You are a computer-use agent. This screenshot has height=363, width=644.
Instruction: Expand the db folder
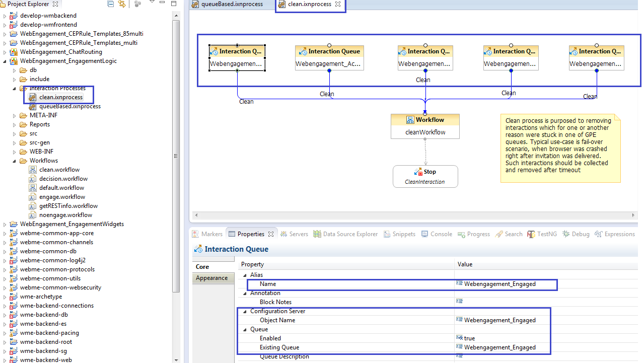15,70
